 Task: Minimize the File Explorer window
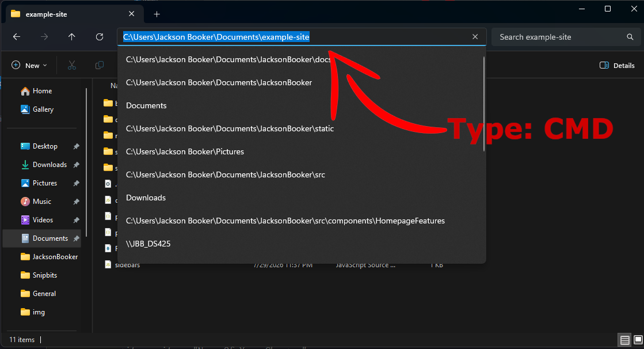(x=582, y=9)
